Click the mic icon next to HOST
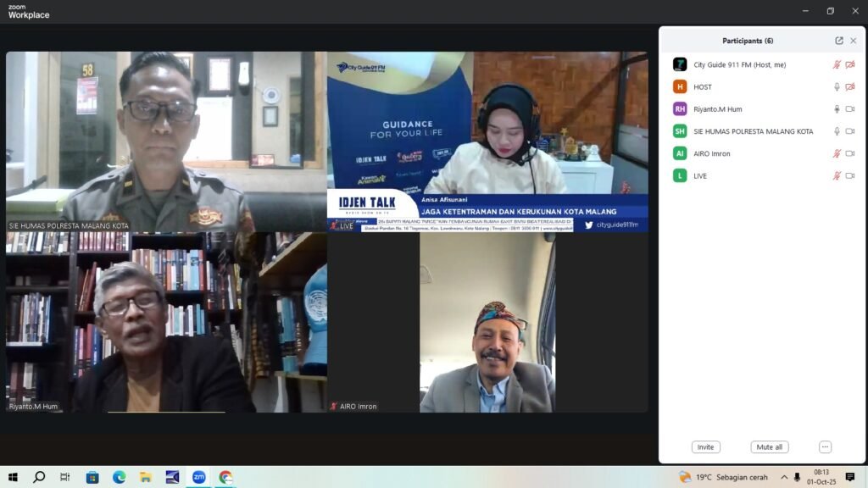Screen dimensions: 868x488 click(x=837, y=87)
